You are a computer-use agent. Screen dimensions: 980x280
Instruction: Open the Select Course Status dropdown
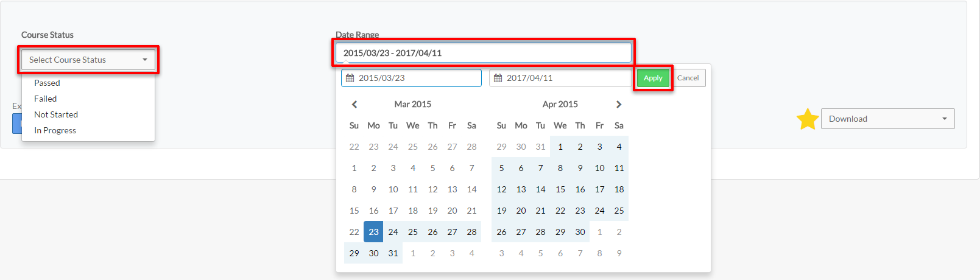tap(88, 60)
